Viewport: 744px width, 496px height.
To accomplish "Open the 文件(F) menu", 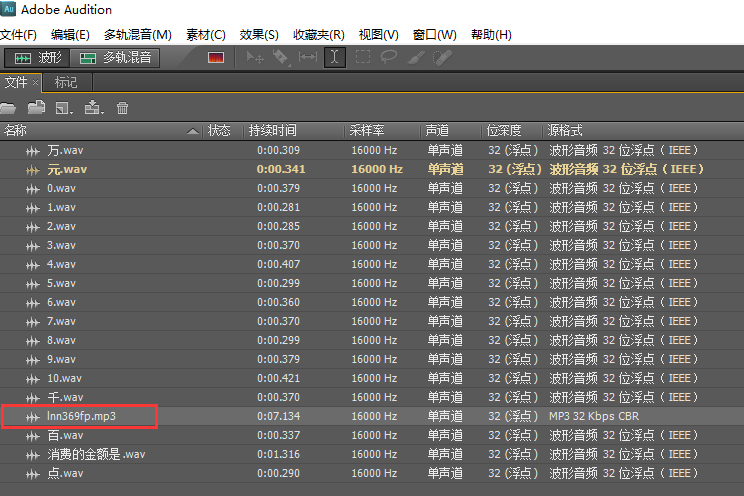I will tap(19, 35).
